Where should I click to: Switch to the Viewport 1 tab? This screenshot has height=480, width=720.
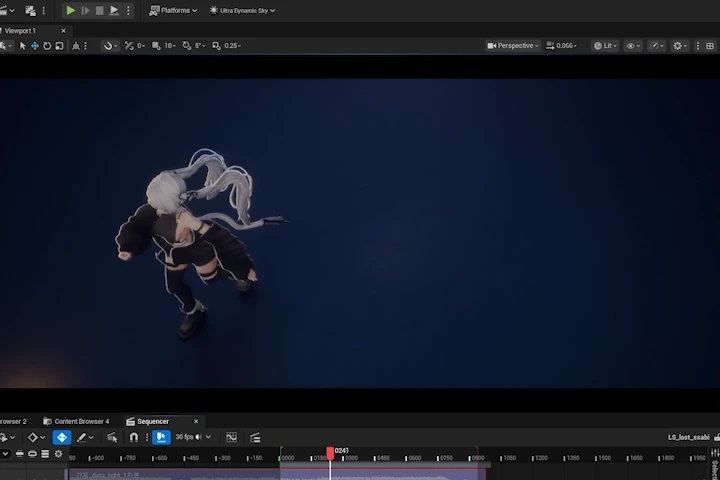point(20,31)
